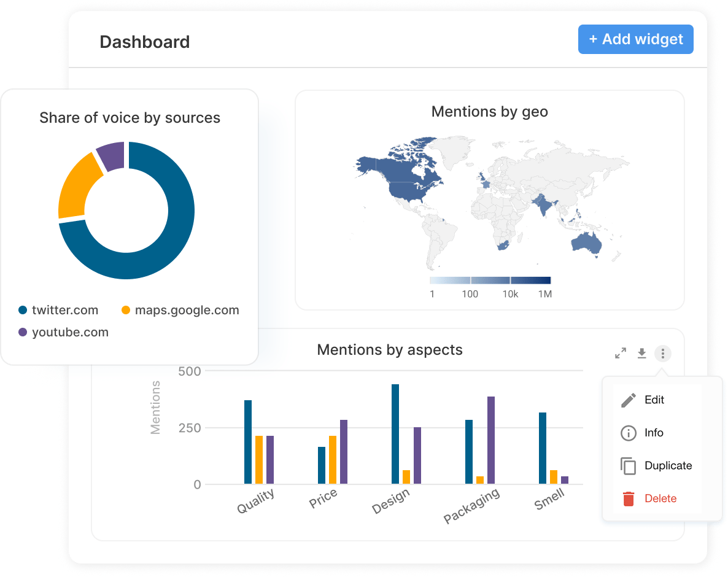Open the three-dot options menu on the chart

coord(662,353)
